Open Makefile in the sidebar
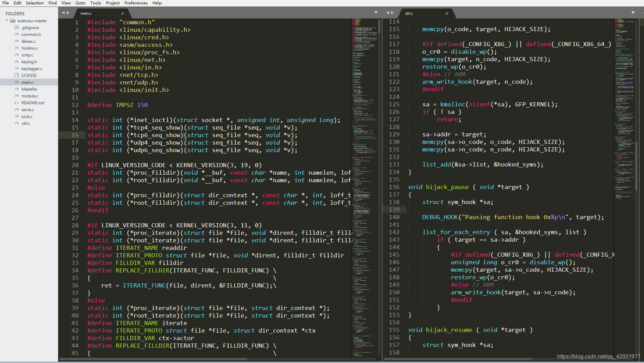Image resolution: width=644 pixels, height=363 pixels. (29, 89)
